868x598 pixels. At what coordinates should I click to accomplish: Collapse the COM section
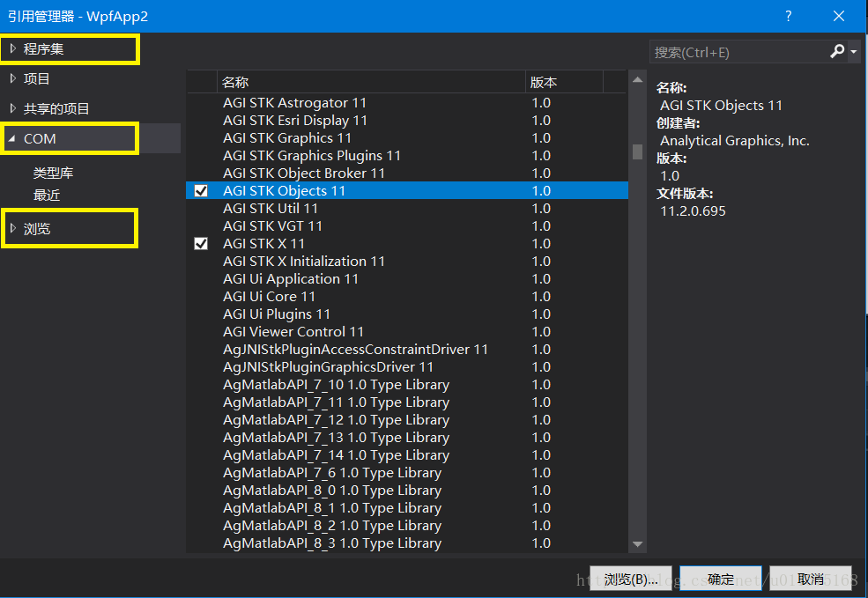(x=12, y=138)
